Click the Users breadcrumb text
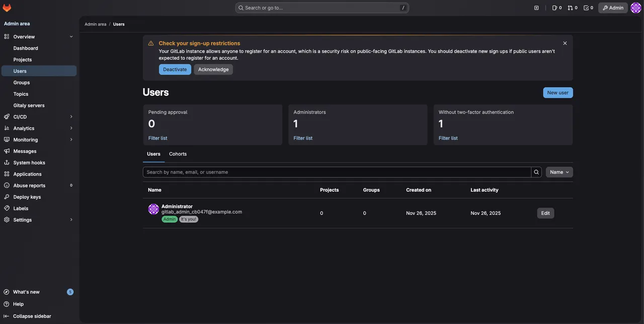The width and height of the screenshot is (644, 324). click(x=119, y=24)
